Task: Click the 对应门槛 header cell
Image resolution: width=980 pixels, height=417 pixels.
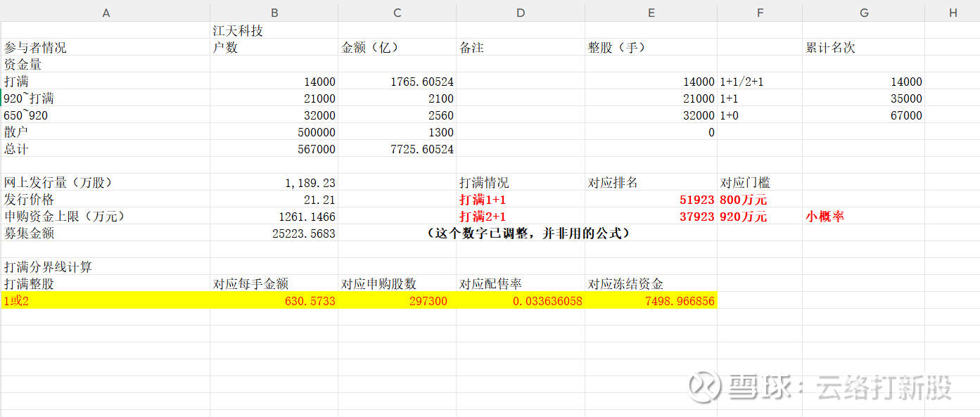Action: pos(760,182)
